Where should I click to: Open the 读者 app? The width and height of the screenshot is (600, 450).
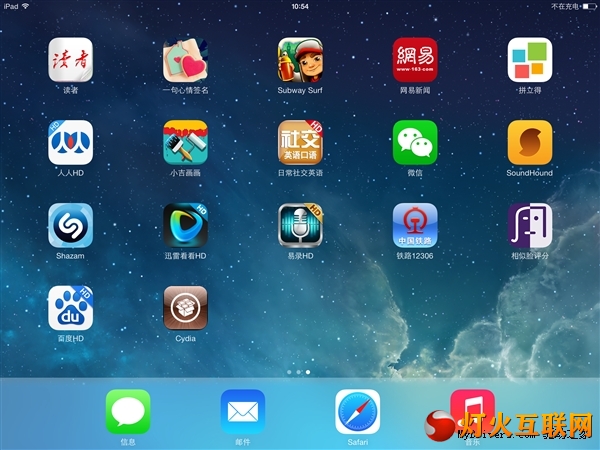[70, 60]
